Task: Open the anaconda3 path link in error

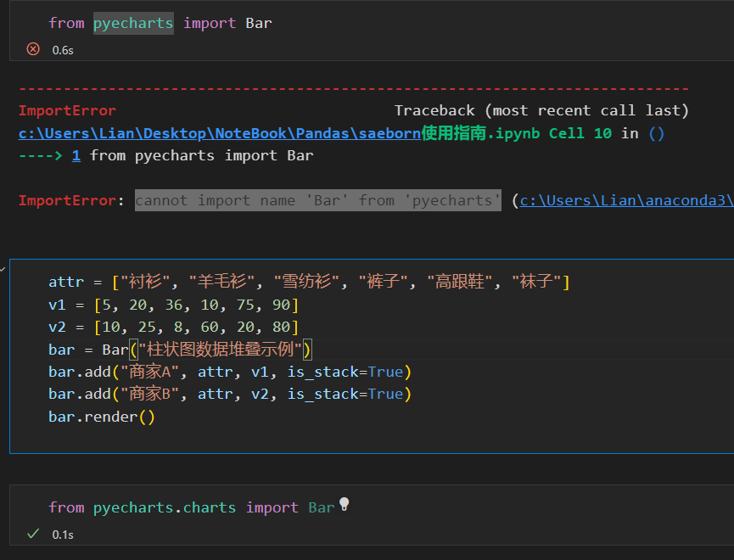Action: coord(627,201)
